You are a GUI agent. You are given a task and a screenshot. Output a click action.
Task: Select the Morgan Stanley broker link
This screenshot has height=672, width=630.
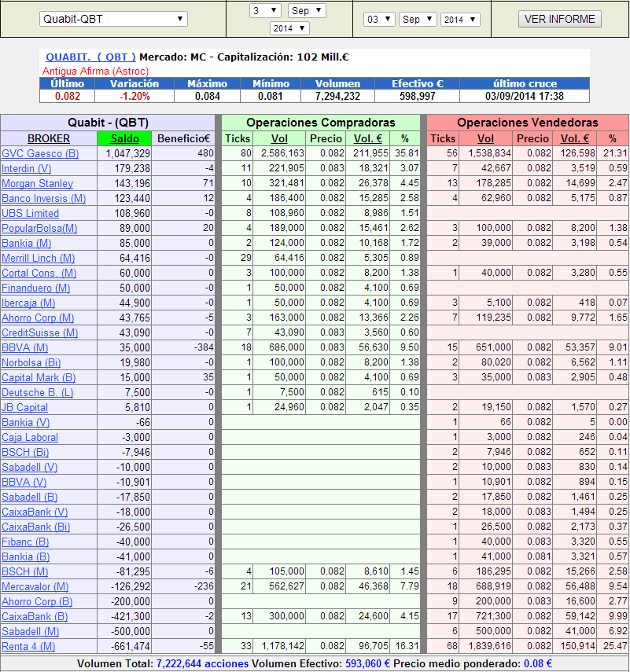click(x=37, y=183)
